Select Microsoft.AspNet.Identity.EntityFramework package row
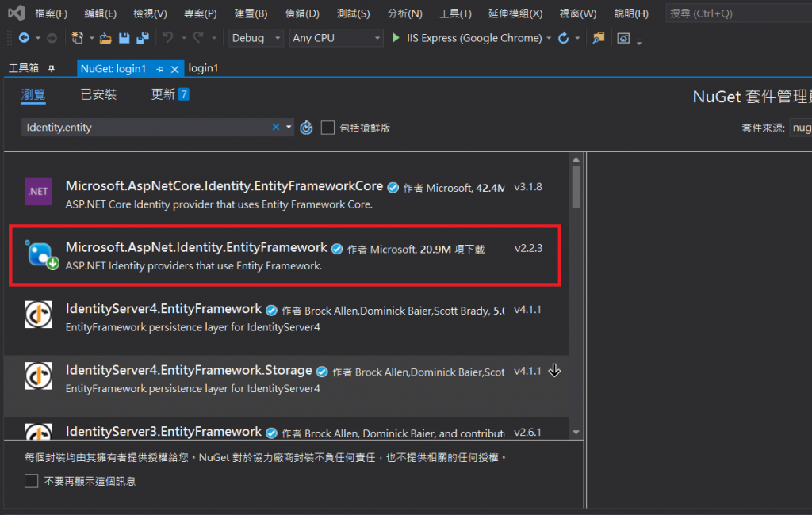Image resolution: width=812 pixels, height=515 pixels. (x=285, y=255)
